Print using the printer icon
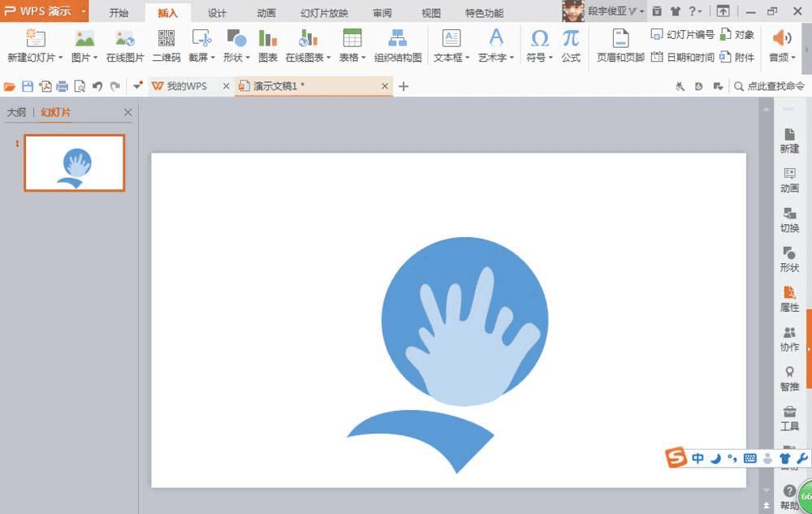The height and width of the screenshot is (514, 812). pyautogui.click(x=63, y=86)
